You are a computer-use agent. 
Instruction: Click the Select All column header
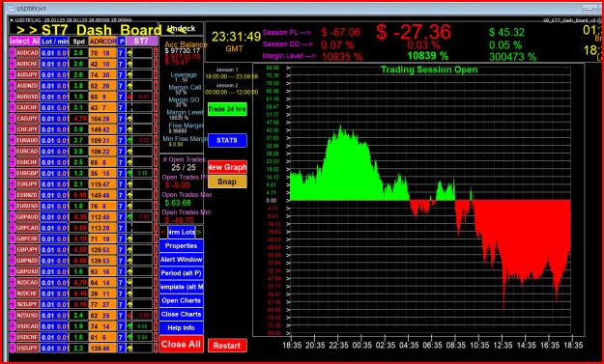coord(24,42)
